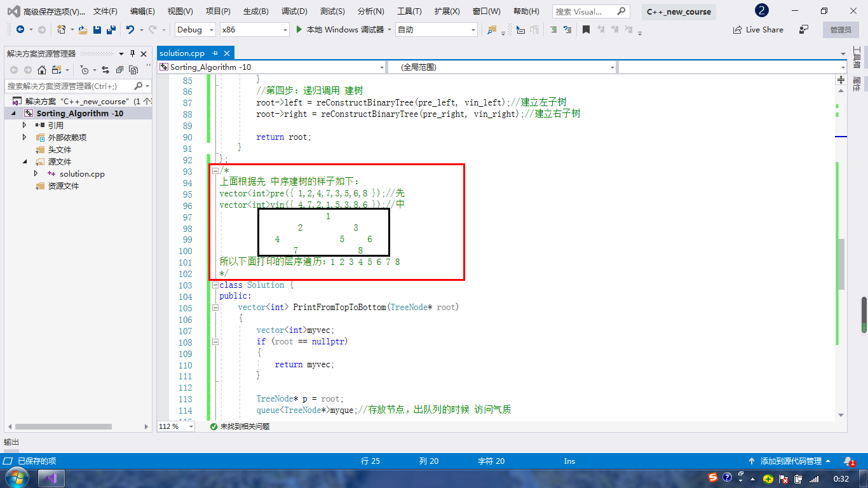This screenshot has width=868, height=488.
Task: Click the editor vertical scrollbar thumb
Action: tap(841, 264)
